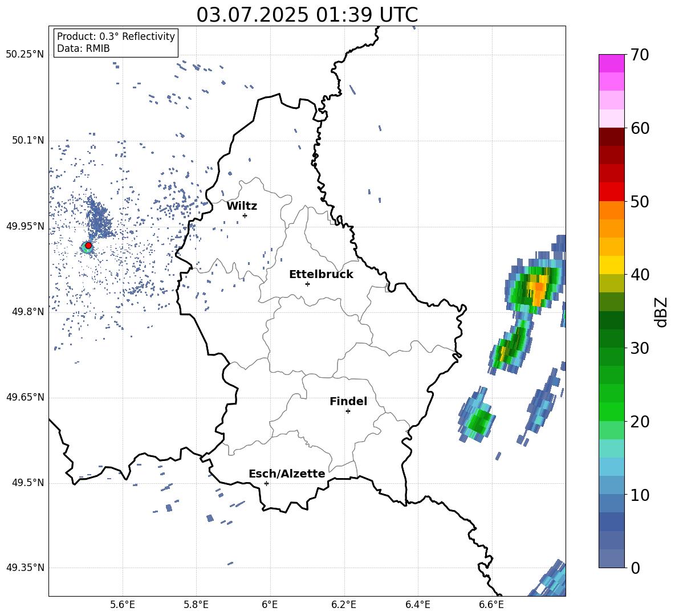Select the Ettelbruck label text
This screenshot has height=616, width=675.
tap(321, 275)
